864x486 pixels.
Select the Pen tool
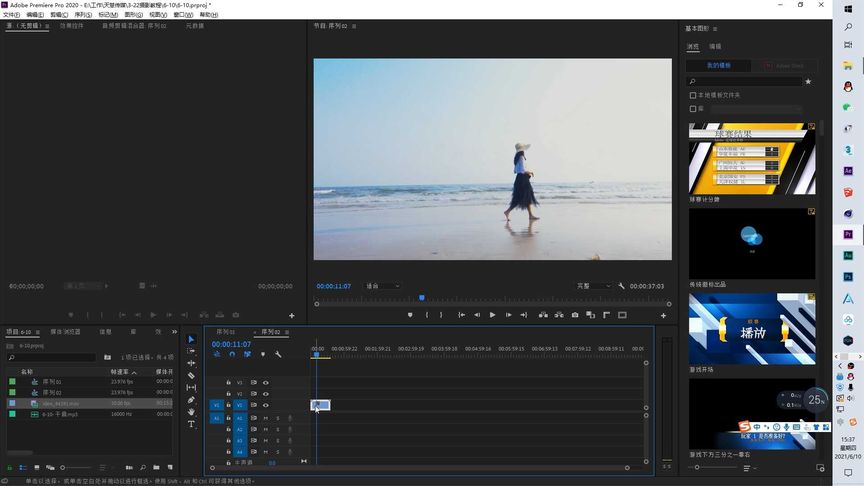191,400
